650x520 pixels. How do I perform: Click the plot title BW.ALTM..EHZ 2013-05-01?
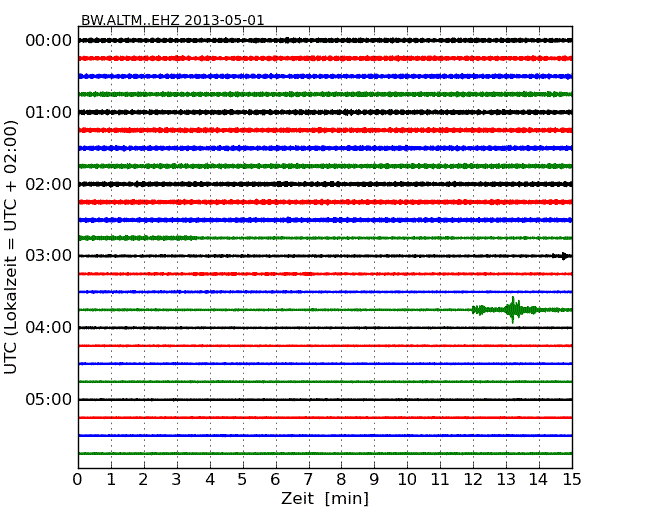[172, 20]
